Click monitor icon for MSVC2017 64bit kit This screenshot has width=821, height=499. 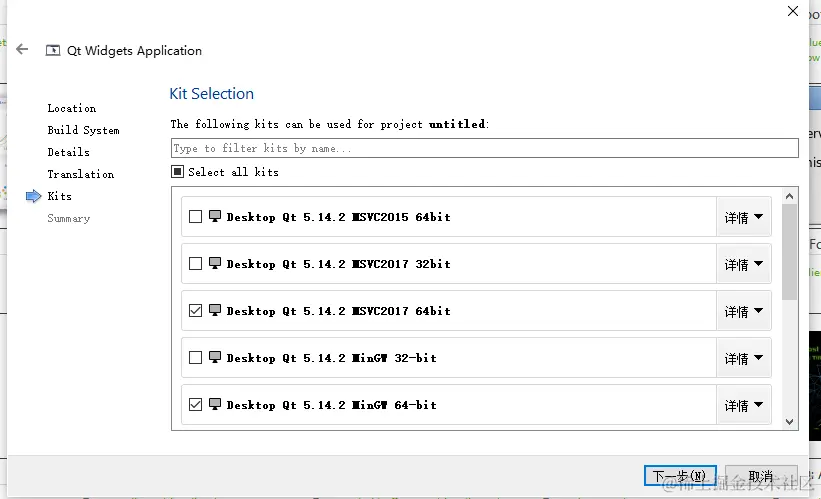click(x=215, y=310)
